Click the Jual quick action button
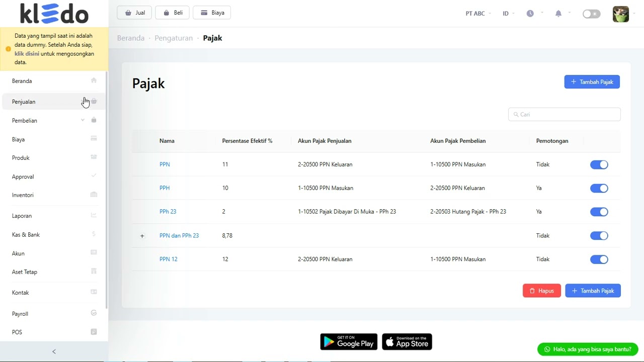Image resolution: width=644 pixels, height=362 pixels. (134, 13)
